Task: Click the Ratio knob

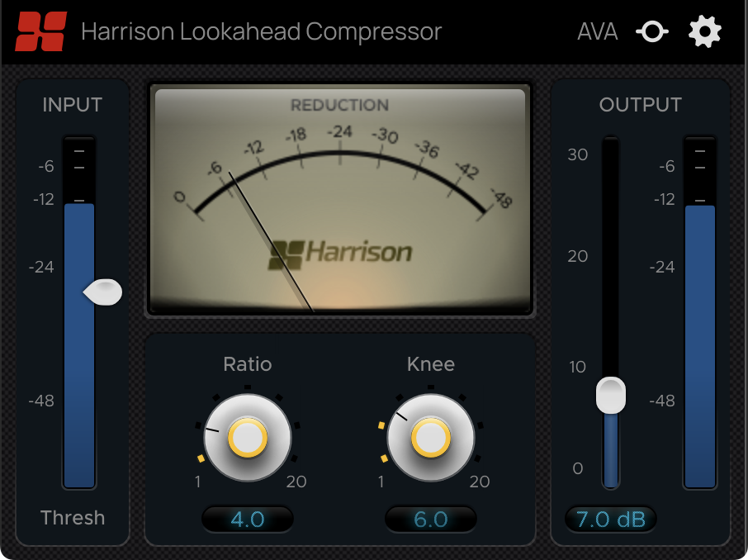Action: (x=248, y=437)
